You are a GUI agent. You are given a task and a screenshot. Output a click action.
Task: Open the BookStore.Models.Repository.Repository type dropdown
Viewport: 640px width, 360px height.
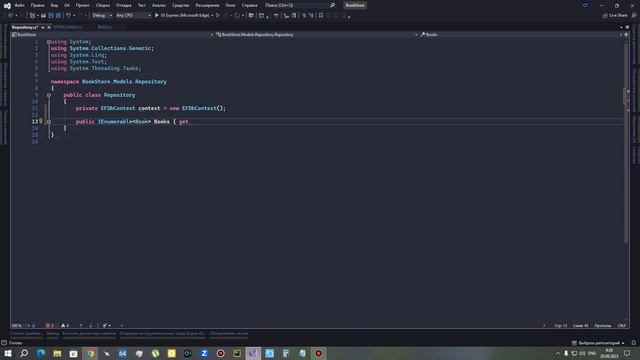(317, 35)
